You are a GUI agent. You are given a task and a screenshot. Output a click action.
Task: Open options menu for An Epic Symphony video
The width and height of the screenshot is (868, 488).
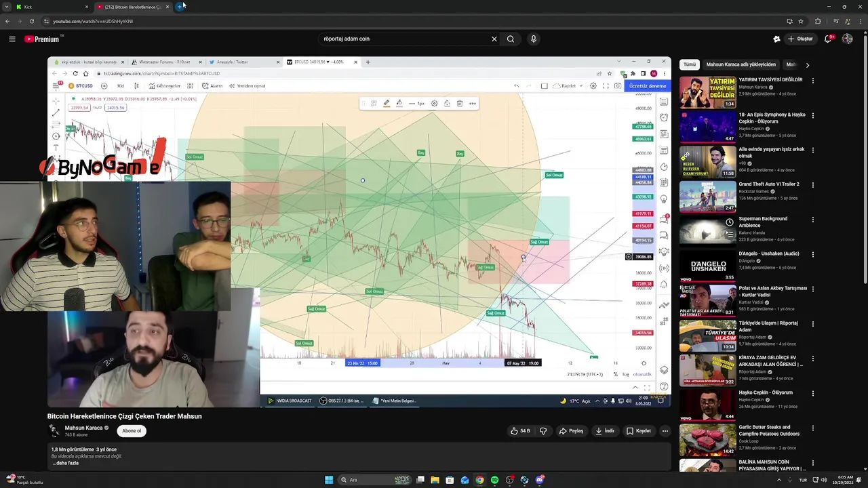click(x=812, y=115)
